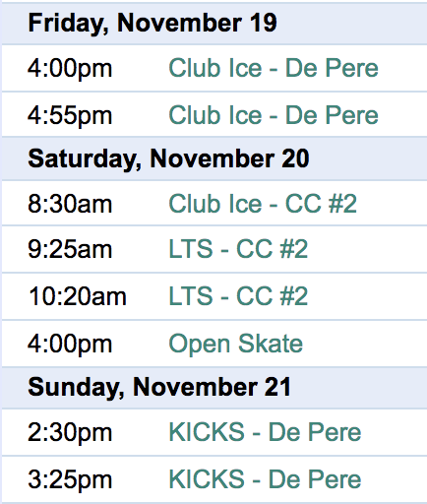Click the 10:20am time label

(78, 296)
